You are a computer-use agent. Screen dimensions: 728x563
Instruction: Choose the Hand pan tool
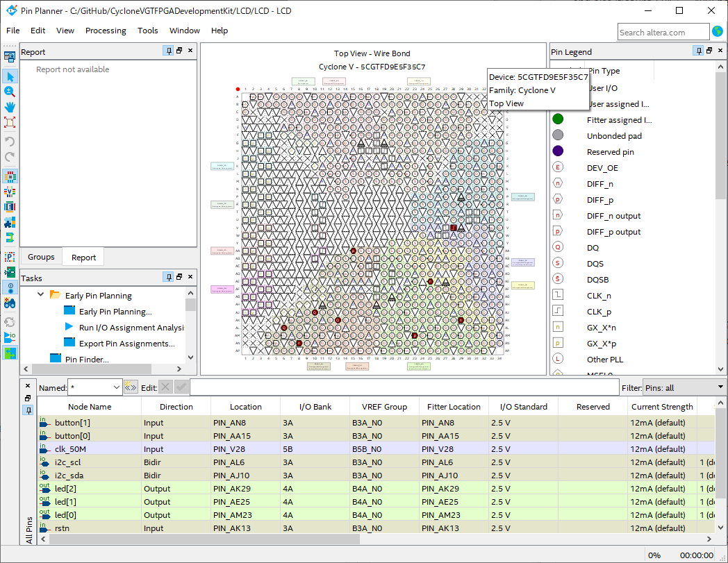pyautogui.click(x=10, y=107)
